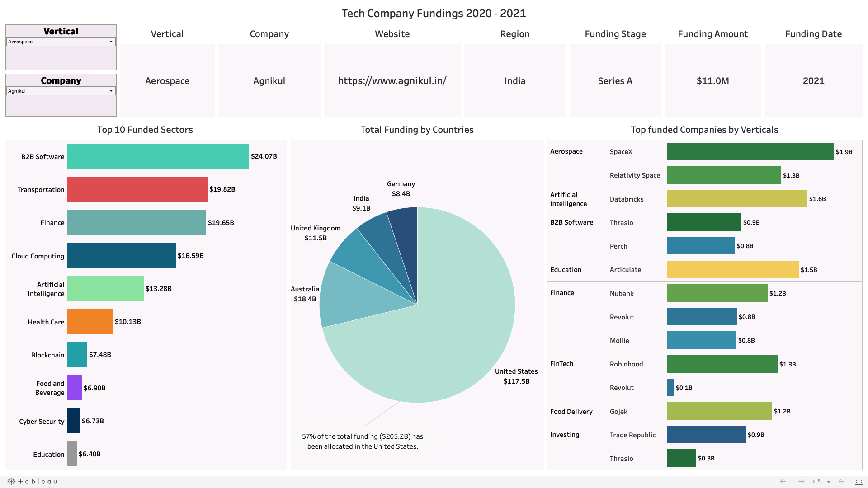Open the agnikul.in website link

(x=392, y=81)
